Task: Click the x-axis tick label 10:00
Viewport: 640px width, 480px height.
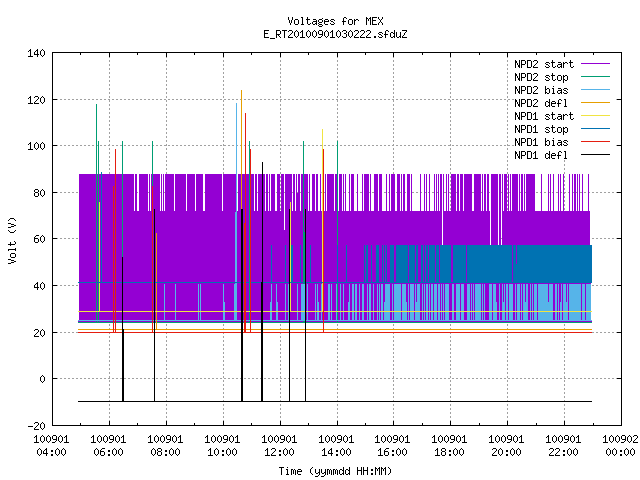Action: tap(222, 453)
